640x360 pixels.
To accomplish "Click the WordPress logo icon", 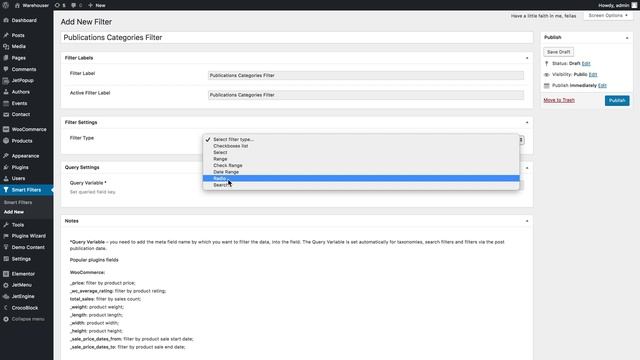I will pyautogui.click(x=6, y=5).
